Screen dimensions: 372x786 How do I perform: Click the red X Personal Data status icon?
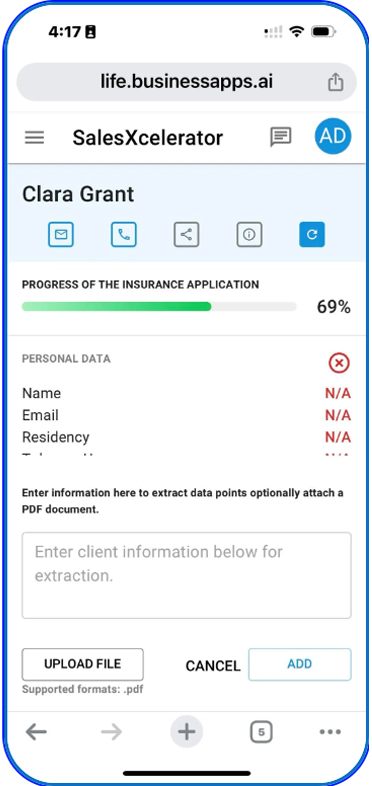click(x=339, y=363)
